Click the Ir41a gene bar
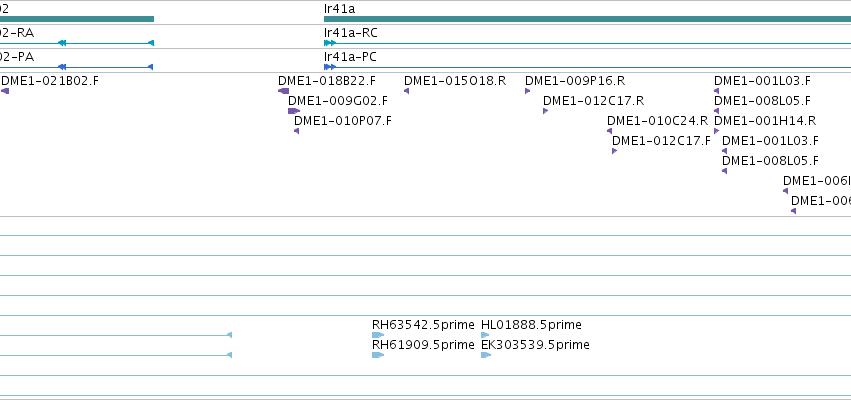The image size is (851, 400). click(587, 19)
